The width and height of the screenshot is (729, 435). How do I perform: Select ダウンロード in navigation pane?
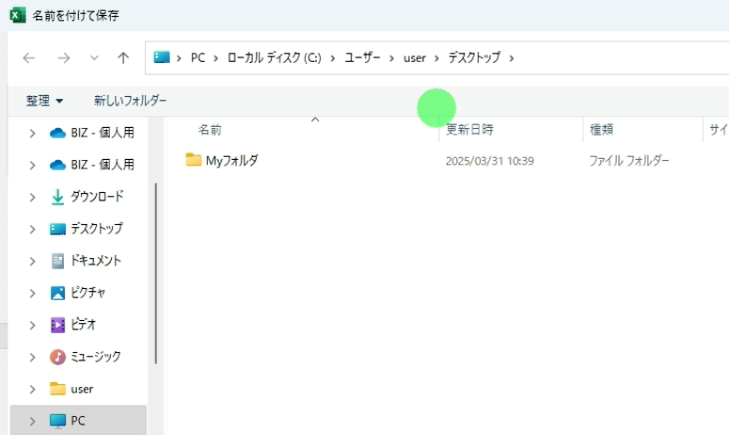click(97, 197)
